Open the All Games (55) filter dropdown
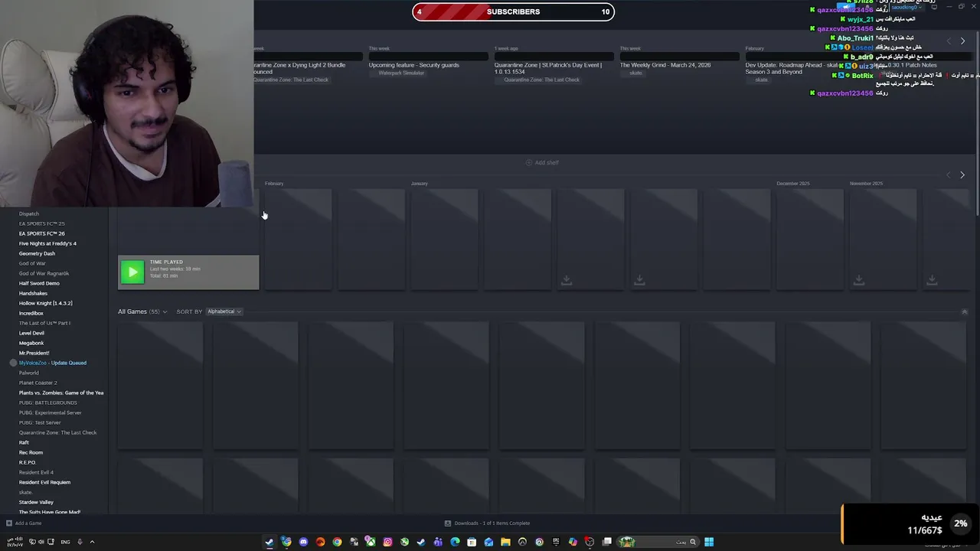 (x=142, y=311)
